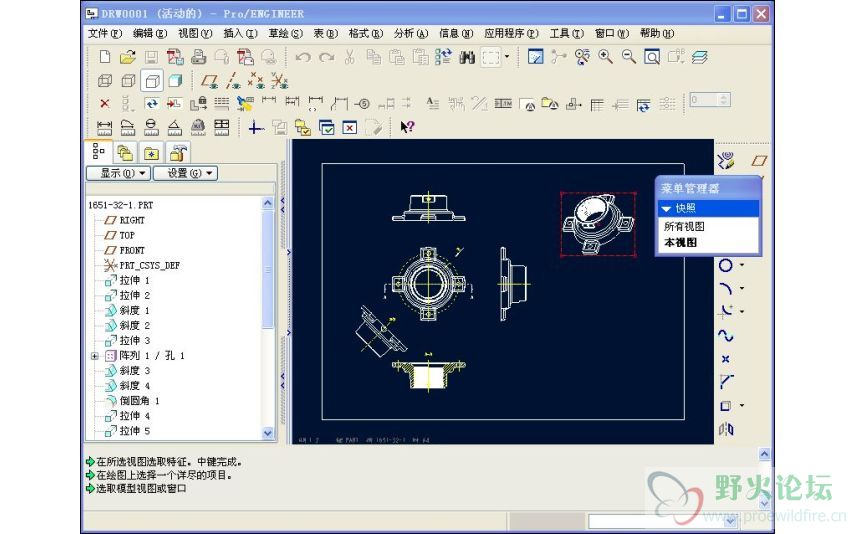Screen dimensions: 856x534
Task: Open the 显示 dropdown
Action: point(118,173)
